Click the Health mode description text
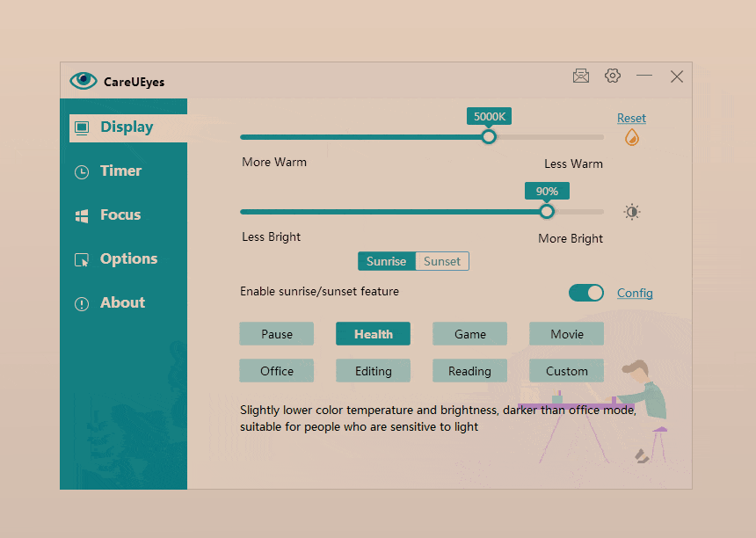The height and width of the screenshot is (538, 756). (438, 418)
